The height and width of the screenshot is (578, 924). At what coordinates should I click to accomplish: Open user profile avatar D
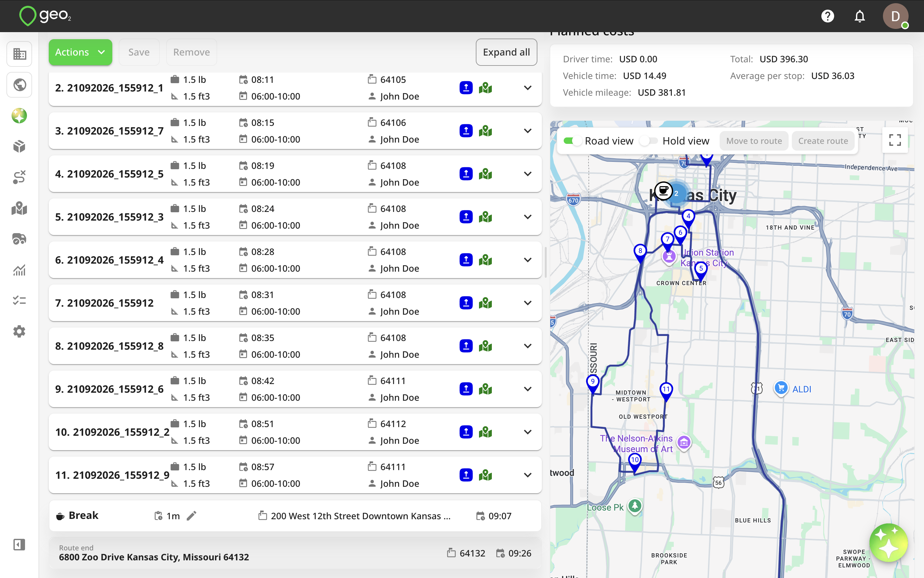click(x=895, y=16)
